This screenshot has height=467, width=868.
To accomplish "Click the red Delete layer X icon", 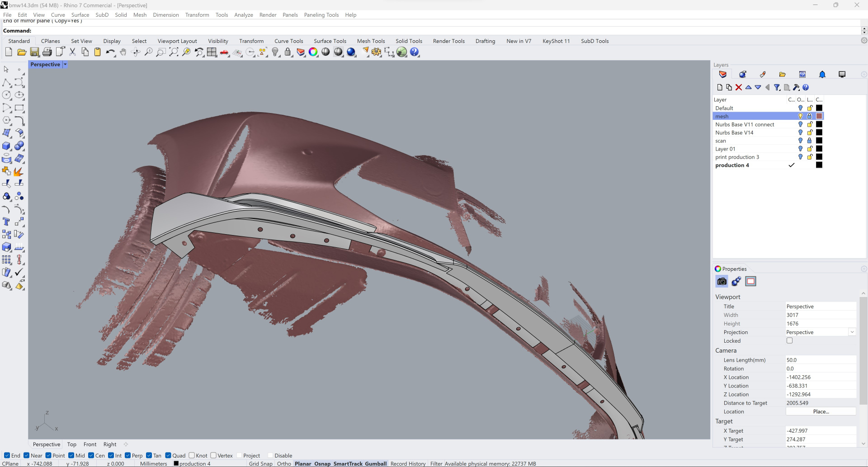I will 739,87.
